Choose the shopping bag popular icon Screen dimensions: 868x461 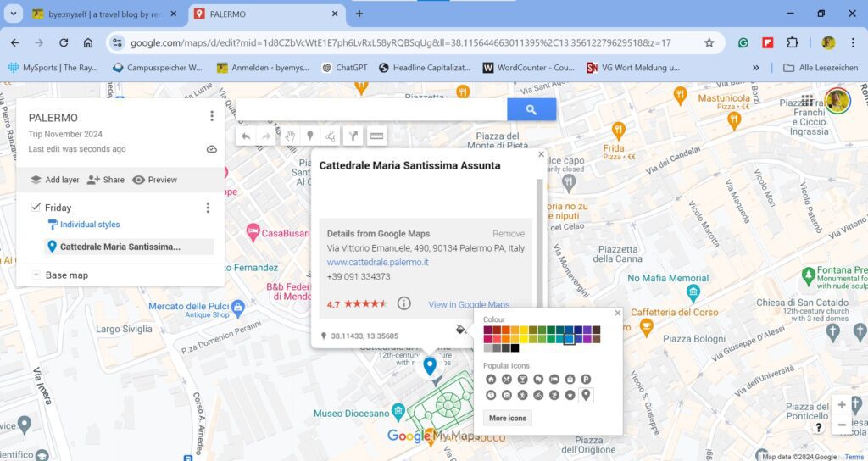(570, 379)
